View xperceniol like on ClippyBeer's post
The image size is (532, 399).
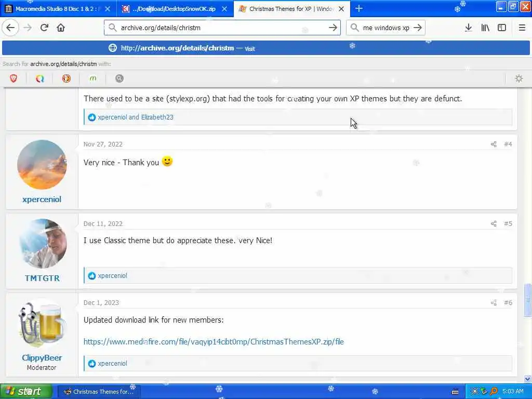pyautogui.click(x=112, y=363)
